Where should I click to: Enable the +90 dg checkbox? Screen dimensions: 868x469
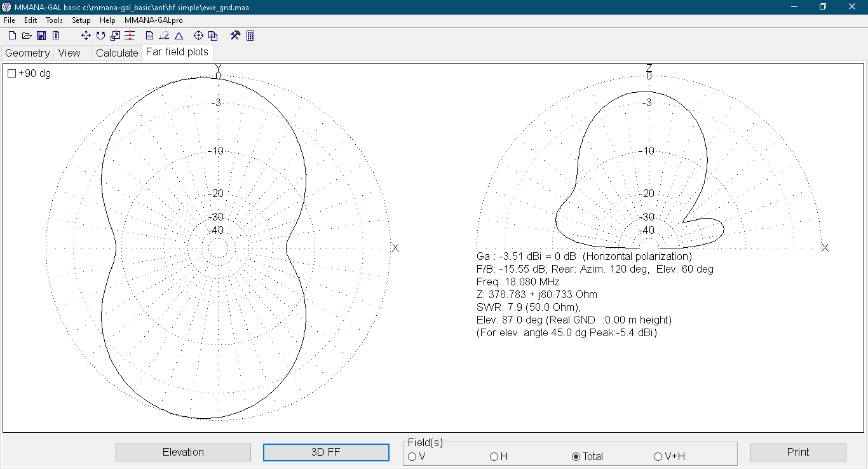pyautogui.click(x=12, y=74)
